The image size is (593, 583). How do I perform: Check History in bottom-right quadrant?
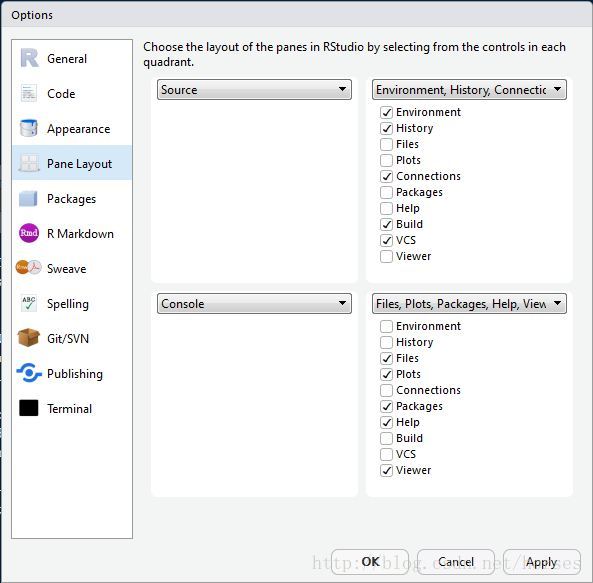click(386, 342)
